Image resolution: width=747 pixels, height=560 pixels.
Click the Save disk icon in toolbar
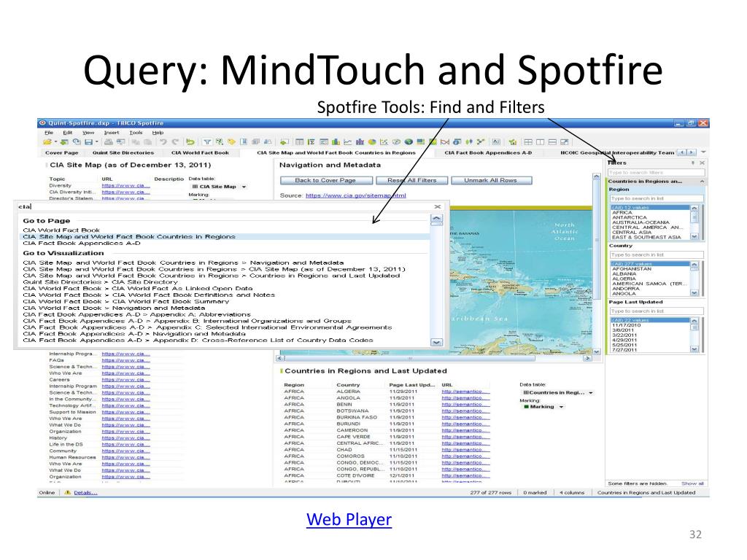pos(88,142)
